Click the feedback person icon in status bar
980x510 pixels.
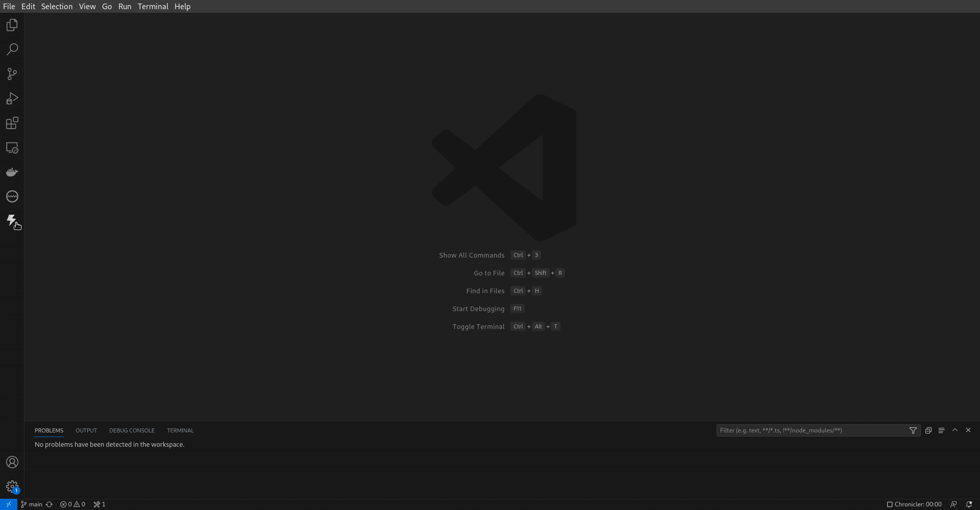tap(953, 504)
